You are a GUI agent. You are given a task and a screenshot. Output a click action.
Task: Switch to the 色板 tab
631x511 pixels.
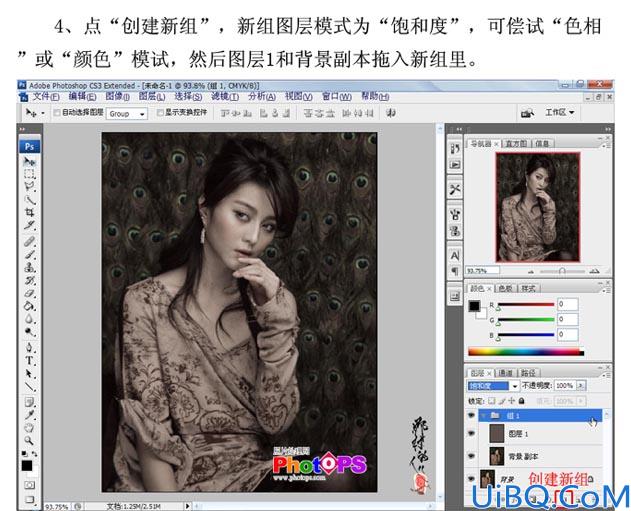pos(506,288)
